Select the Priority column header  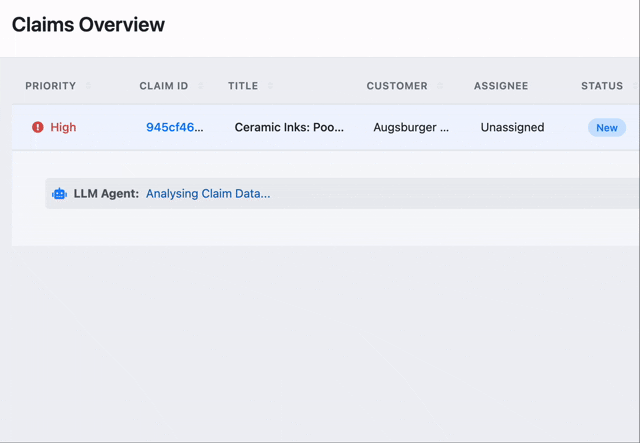pyautogui.click(x=50, y=86)
